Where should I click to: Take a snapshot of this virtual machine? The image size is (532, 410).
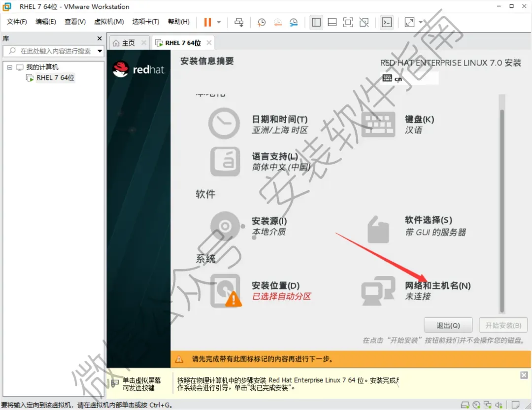click(261, 22)
